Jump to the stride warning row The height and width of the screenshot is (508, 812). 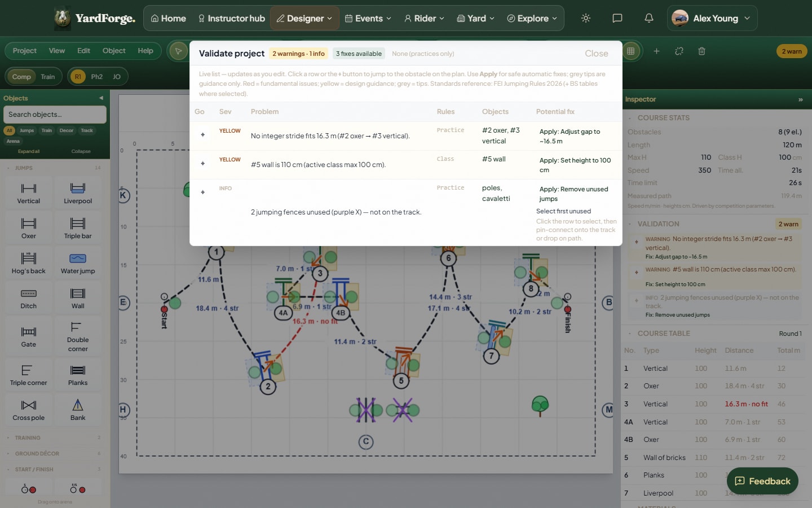point(203,134)
